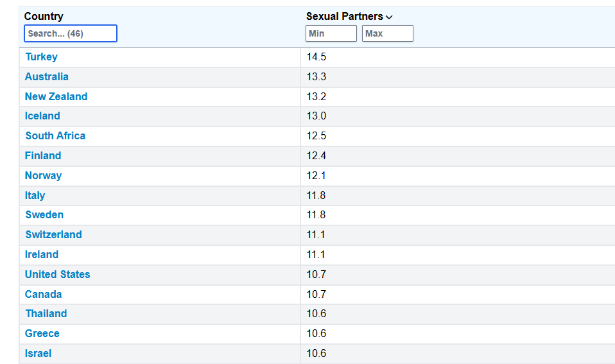The width and height of the screenshot is (615, 364).
Task: Open the South Africa link
Action: [55, 136]
